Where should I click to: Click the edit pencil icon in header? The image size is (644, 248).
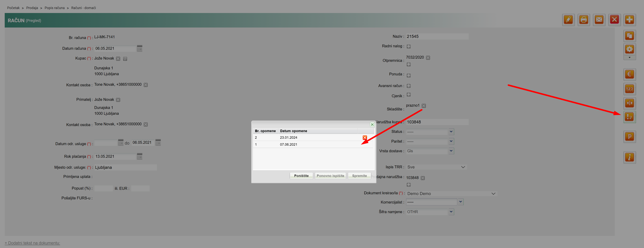568,20
